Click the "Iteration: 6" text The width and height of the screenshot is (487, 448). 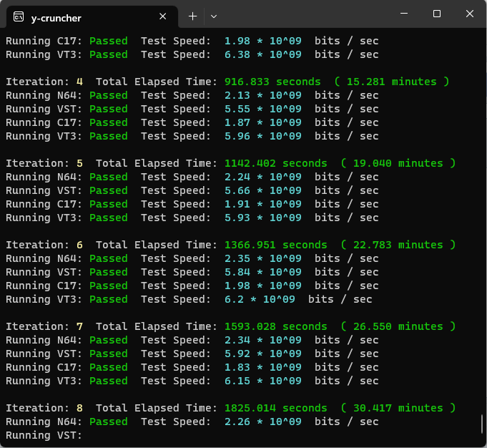click(x=44, y=245)
